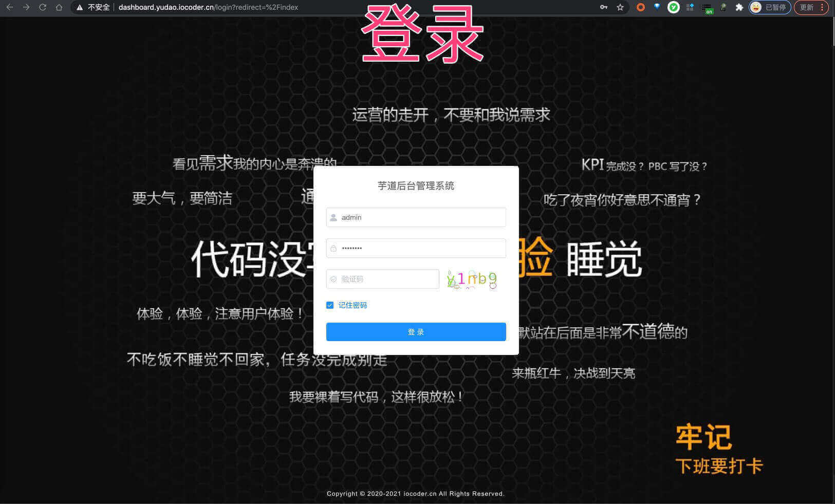Click the green circular extension icon
The height and width of the screenshot is (504, 835).
(x=673, y=7)
